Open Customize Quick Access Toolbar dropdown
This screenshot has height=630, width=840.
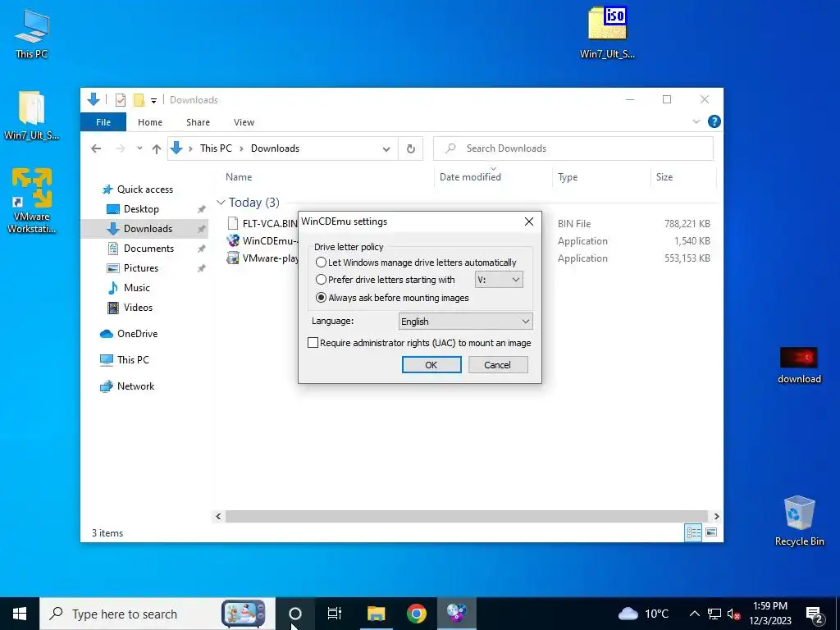click(x=153, y=100)
